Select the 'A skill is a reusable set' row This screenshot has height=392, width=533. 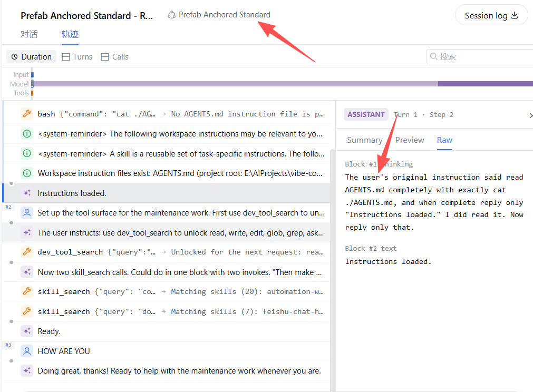tap(167, 153)
